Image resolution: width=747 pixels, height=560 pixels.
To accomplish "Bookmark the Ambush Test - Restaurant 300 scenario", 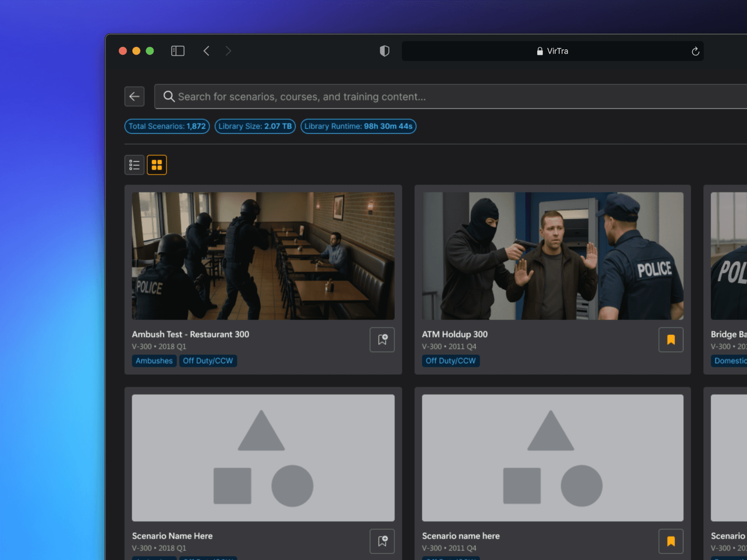I will coord(382,339).
